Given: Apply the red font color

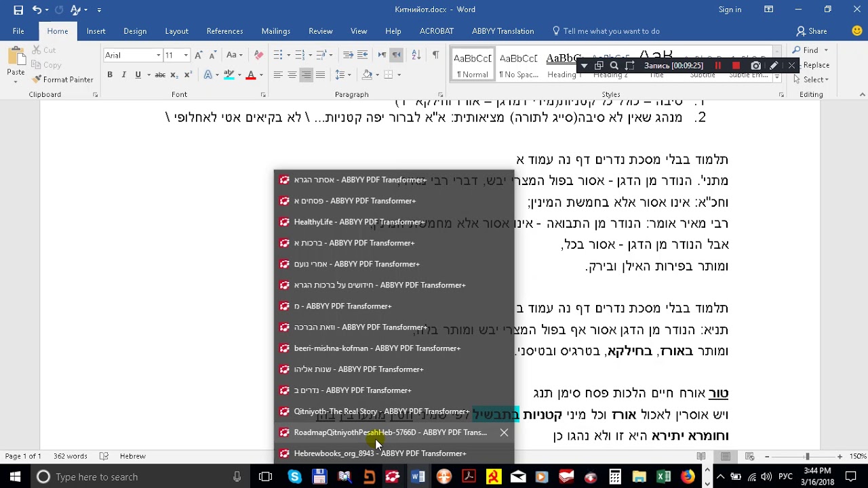Looking at the screenshot, I should [250, 75].
